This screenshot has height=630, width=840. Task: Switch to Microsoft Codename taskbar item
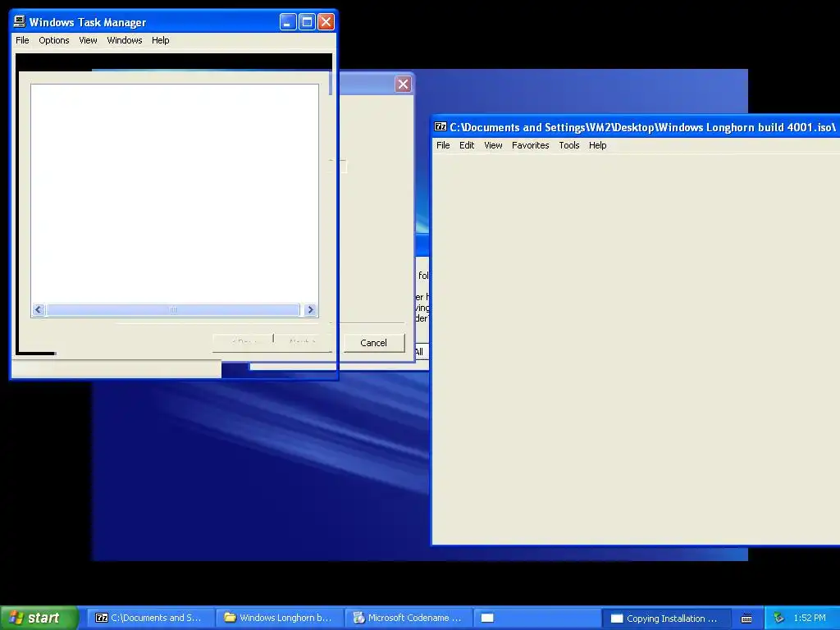[409, 618]
